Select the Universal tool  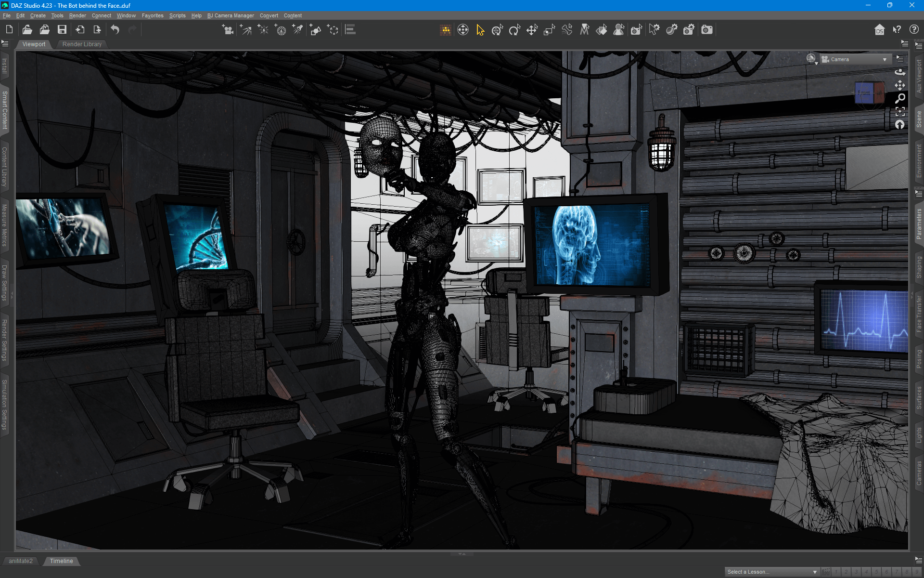tap(497, 30)
